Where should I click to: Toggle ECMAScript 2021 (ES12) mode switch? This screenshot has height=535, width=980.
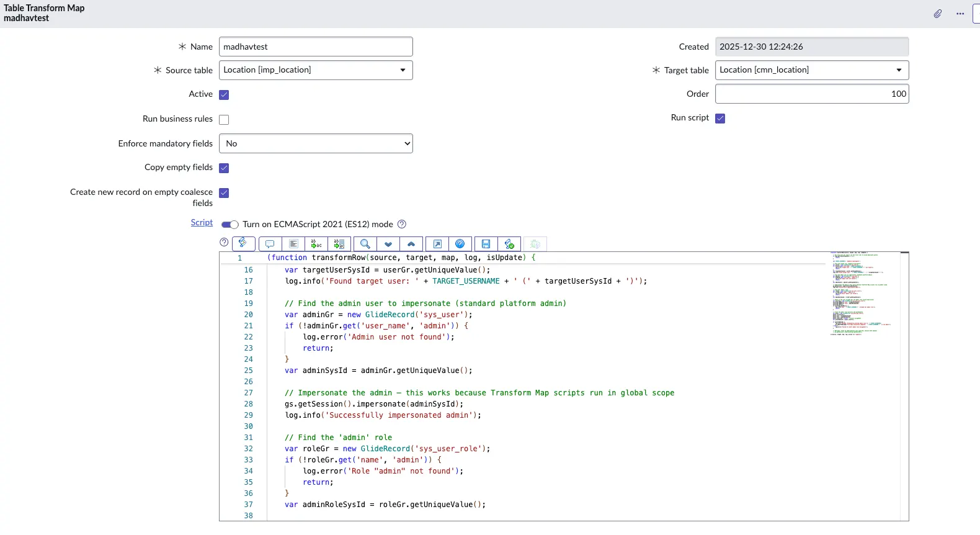click(x=230, y=225)
